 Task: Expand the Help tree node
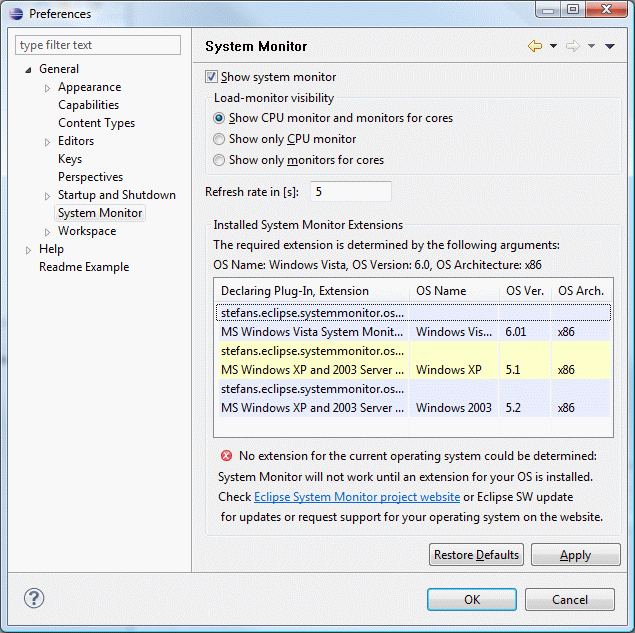(28, 250)
